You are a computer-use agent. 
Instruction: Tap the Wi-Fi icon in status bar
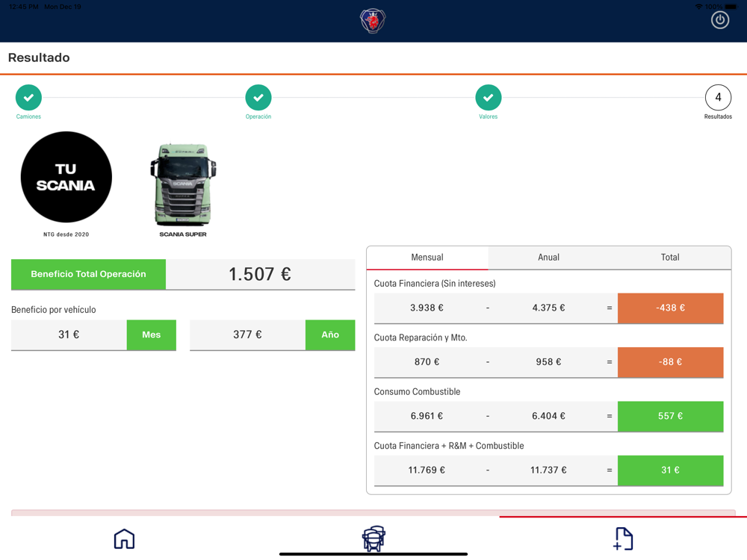[698, 7]
